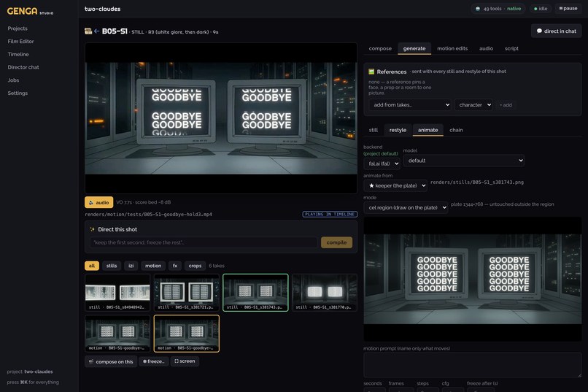Select the animate sub-tab
The height and width of the screenshot is (392, 588).
pyautogui.click(x=428, y=130)
